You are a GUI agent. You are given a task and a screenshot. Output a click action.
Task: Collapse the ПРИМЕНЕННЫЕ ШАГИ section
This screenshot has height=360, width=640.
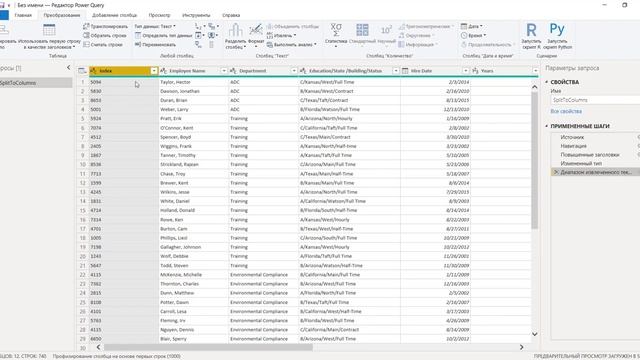[x=547, y=126]
